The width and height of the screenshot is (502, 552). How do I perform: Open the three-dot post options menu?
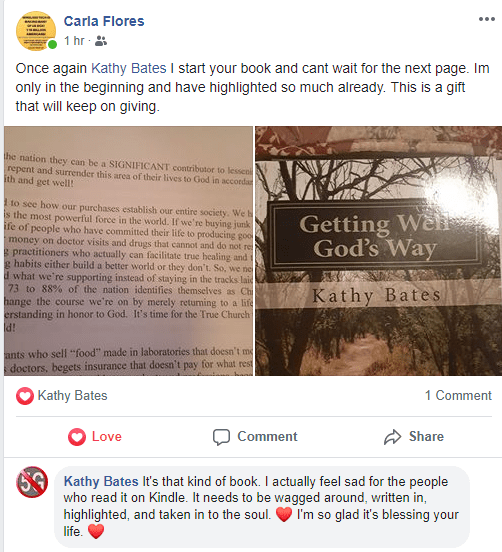[x=487, y=19]
